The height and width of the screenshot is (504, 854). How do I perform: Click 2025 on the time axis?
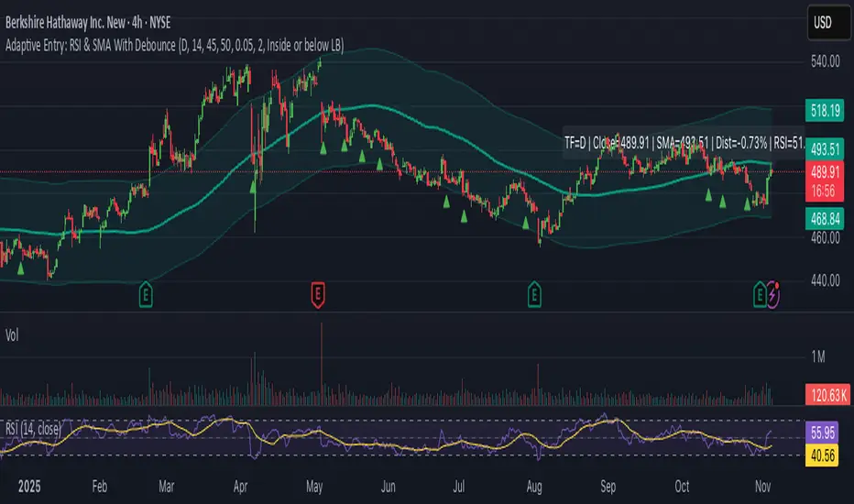tap(29, 486)
